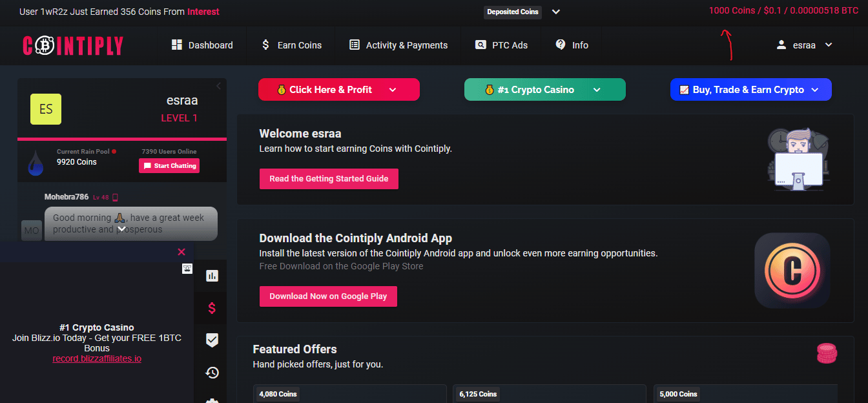Click the MO avatar of Mohebra786
Viewport: 868px width, 403px height.
31,229
